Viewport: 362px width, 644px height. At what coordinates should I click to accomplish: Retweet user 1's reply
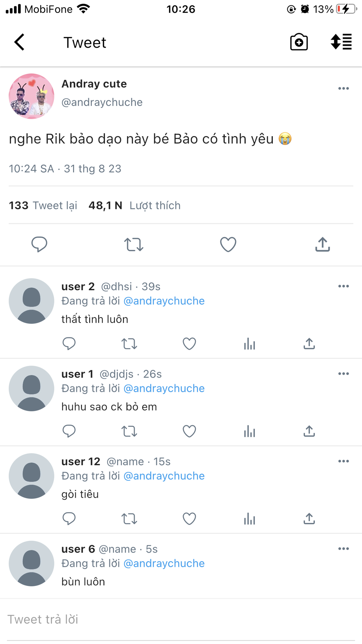pos(129,431)
